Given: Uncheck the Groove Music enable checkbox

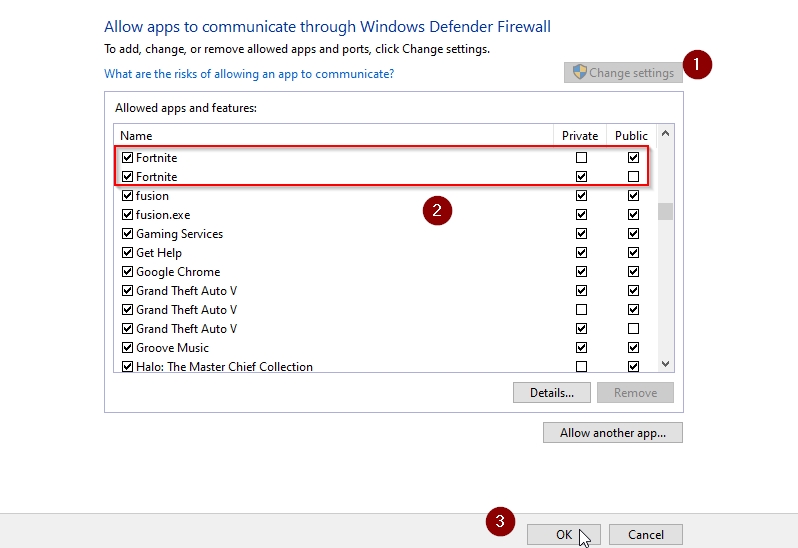Looking at the screenshot, I should [x=127, y=348].
